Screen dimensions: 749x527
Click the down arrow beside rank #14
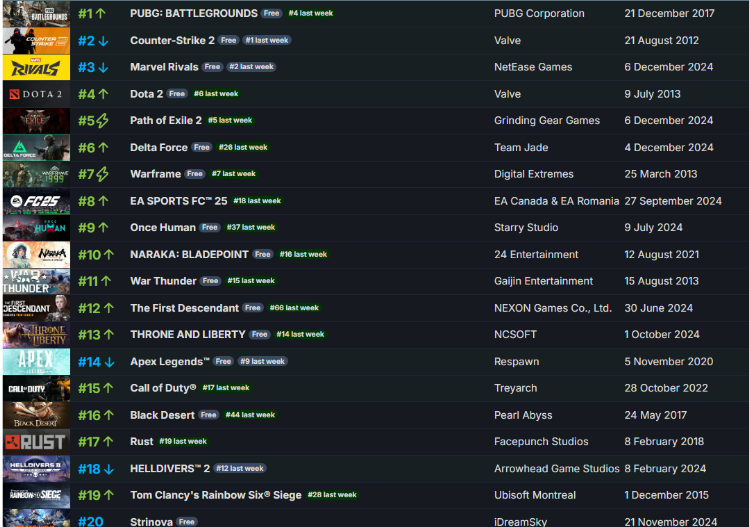click(109, 362)
